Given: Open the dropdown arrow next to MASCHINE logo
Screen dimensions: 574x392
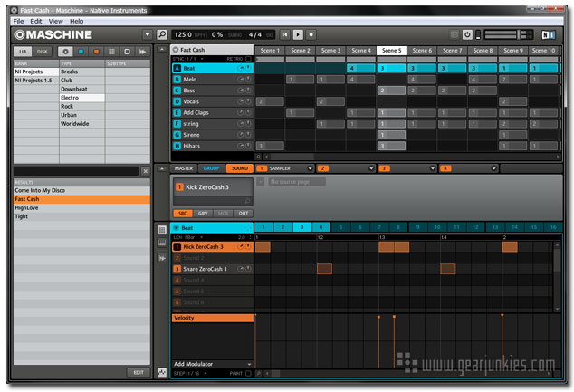Looking at the screenshot, I should point(148,34).
